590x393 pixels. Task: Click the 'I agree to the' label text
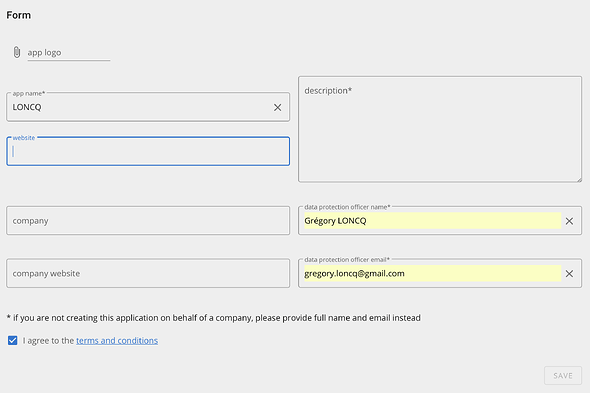(48, 341)
